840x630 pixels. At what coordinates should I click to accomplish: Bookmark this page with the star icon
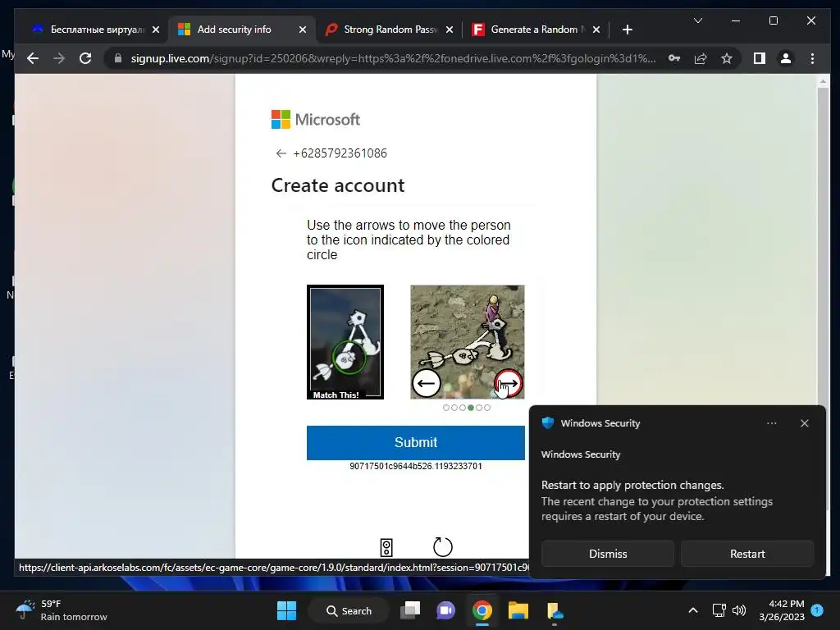tap(727, 58)
